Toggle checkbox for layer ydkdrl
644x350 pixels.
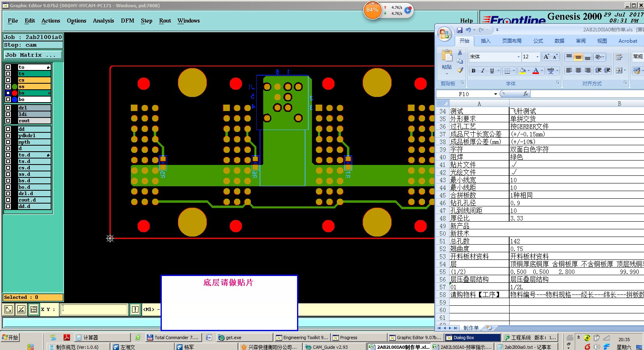coord(8,136)
